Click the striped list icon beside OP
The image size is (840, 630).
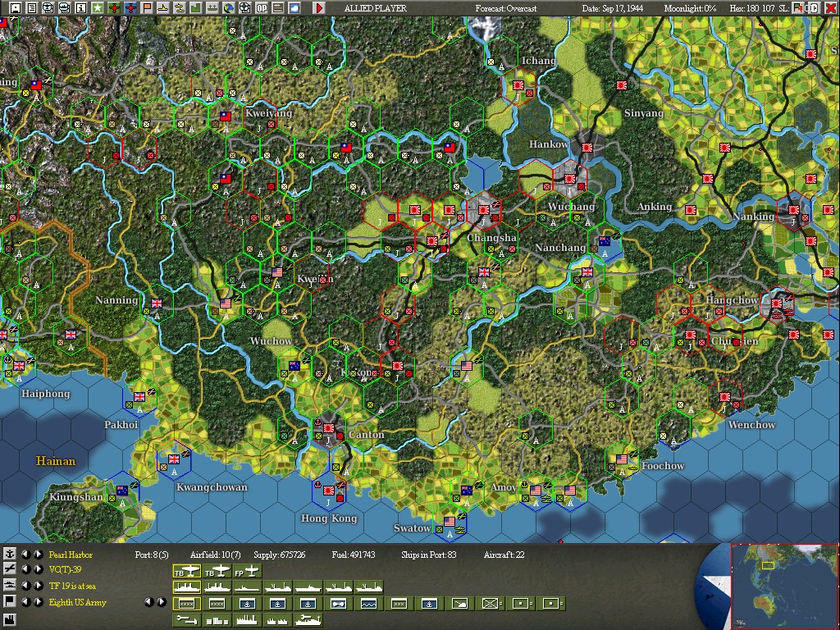coord(278,8)
